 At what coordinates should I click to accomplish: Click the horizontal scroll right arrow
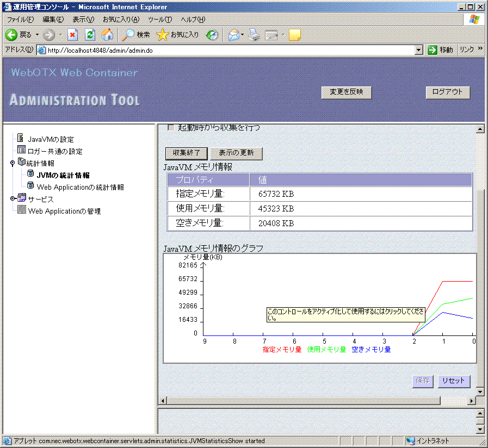472,400
